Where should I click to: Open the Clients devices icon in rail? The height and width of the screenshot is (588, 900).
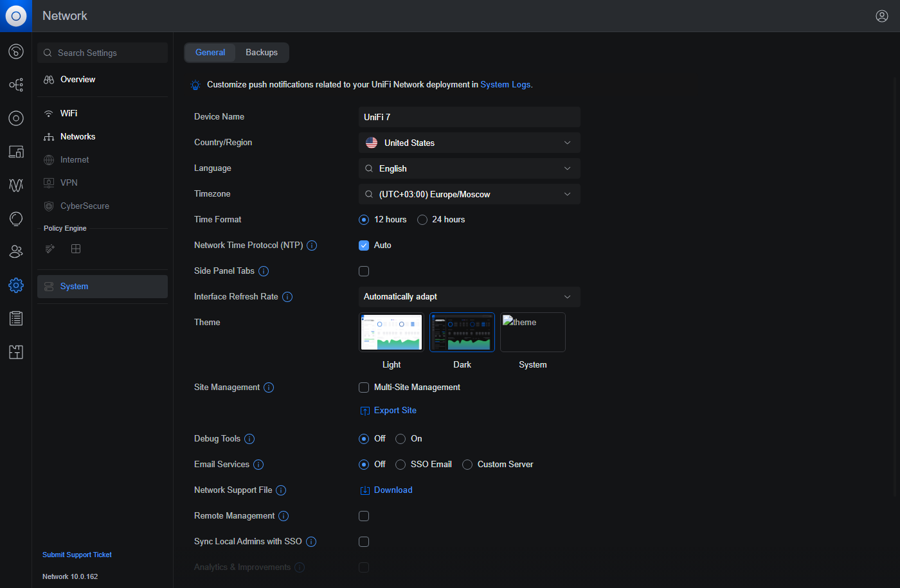point(16,152)
